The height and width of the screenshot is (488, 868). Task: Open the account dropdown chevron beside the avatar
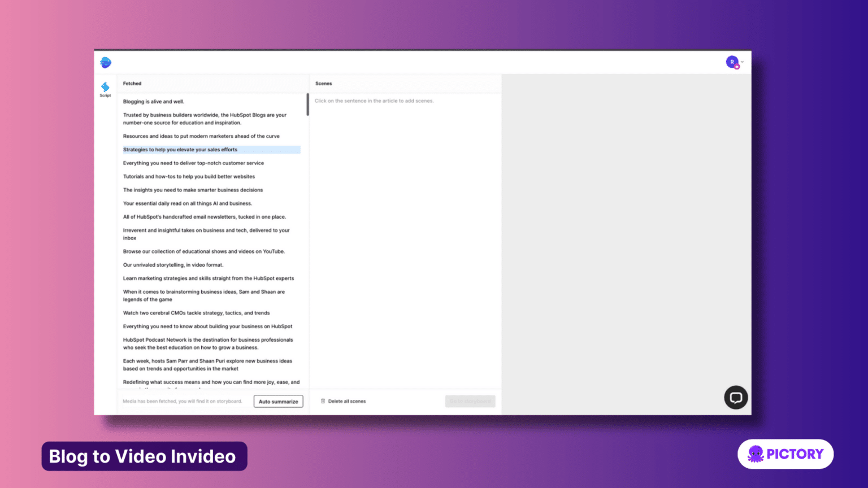[x=742, y=62]
